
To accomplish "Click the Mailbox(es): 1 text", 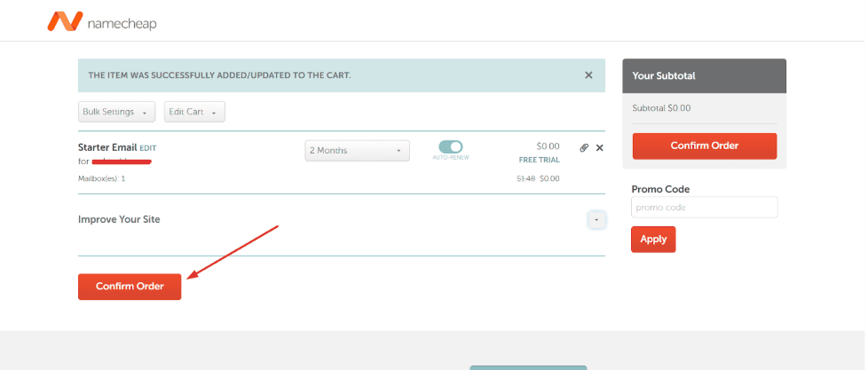I will [101, 178].
